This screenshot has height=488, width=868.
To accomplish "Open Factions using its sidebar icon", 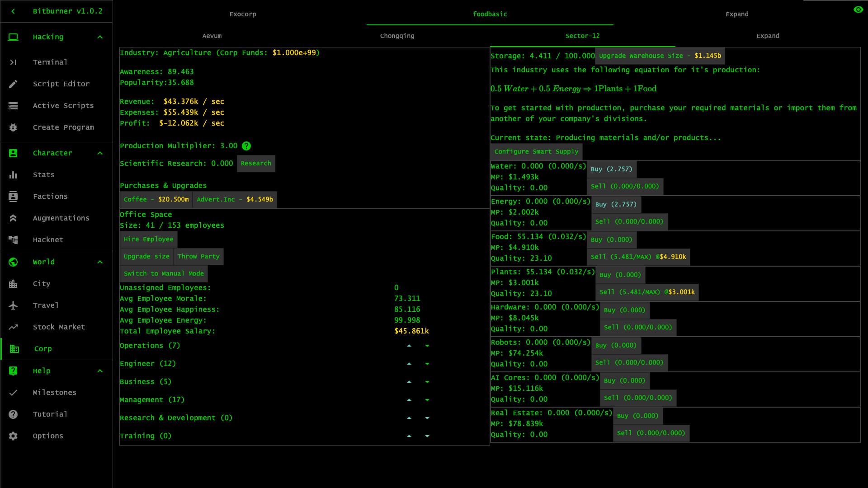I will point(14,196).
